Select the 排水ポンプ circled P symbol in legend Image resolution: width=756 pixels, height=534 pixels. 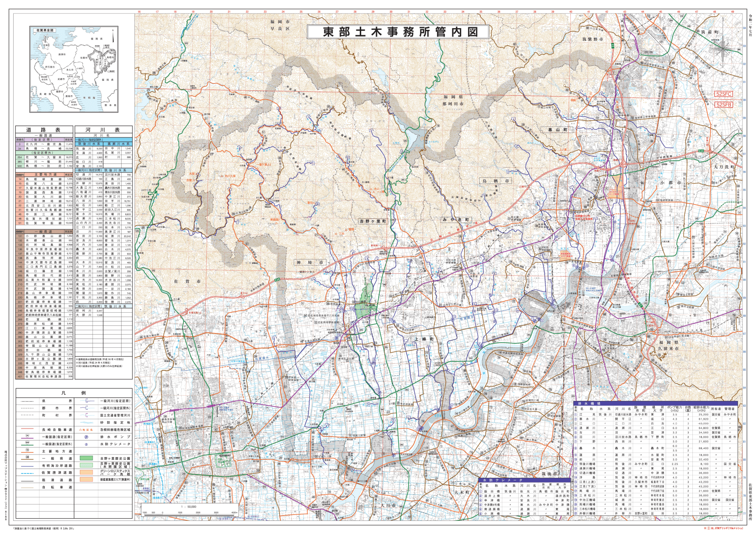pos(86,437)
